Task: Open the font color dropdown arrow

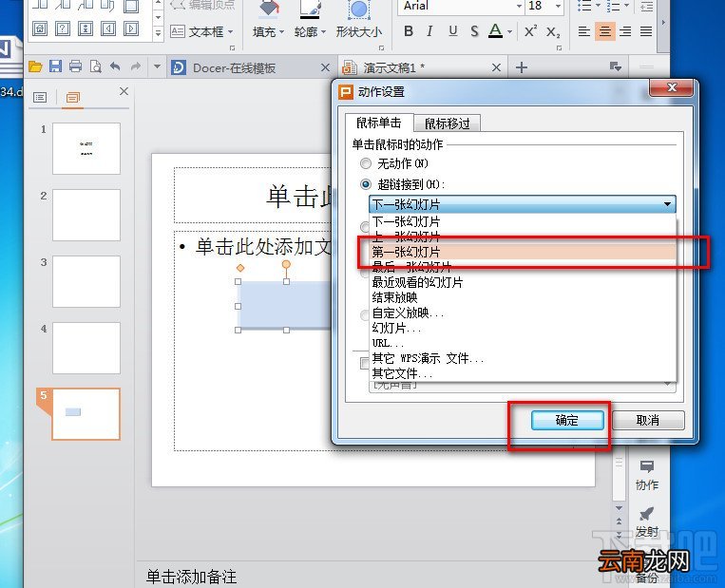Action: tap(509, 32)
